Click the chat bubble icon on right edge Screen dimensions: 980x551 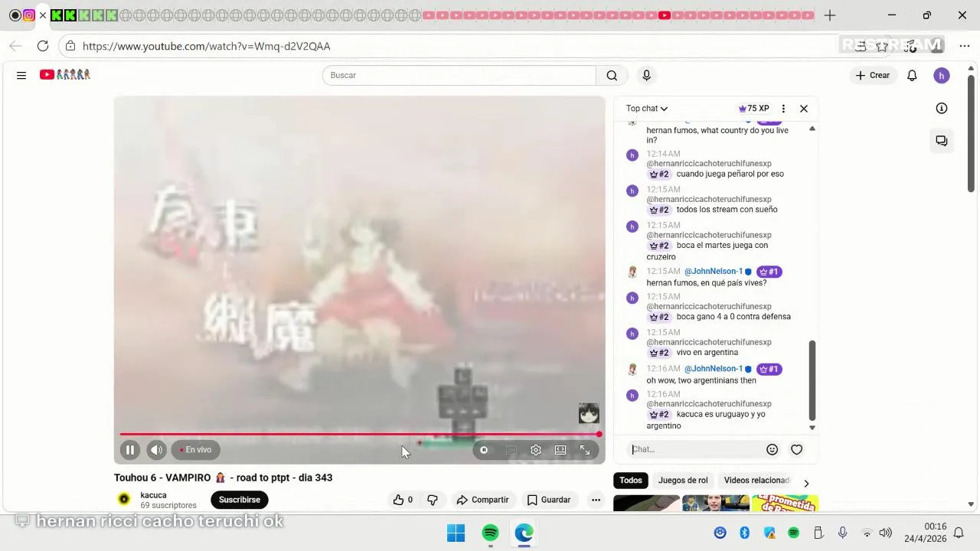point(942,141)
